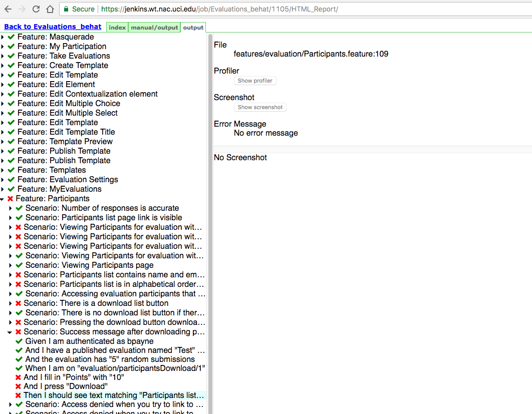Click red X beside Then I should see text
Screen dimensions: 532x414
tap(19, 395)
